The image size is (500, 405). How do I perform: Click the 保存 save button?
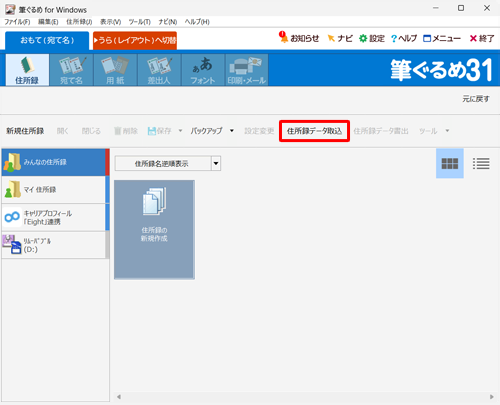(x=160, y=131)
